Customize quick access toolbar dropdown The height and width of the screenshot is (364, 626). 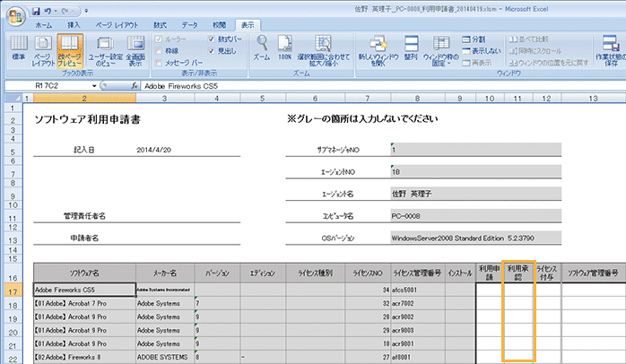pyautogui.click(x=87, y=11)
